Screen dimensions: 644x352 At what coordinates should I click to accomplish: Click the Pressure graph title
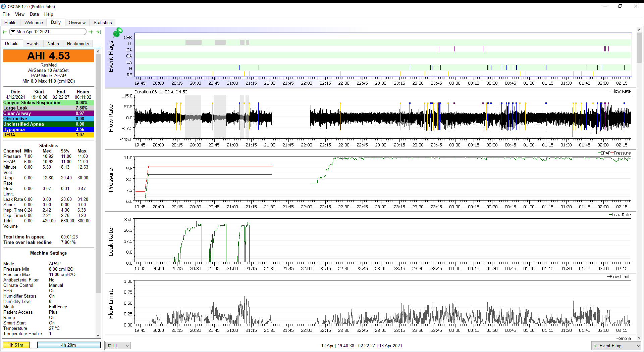coord(111,180)
